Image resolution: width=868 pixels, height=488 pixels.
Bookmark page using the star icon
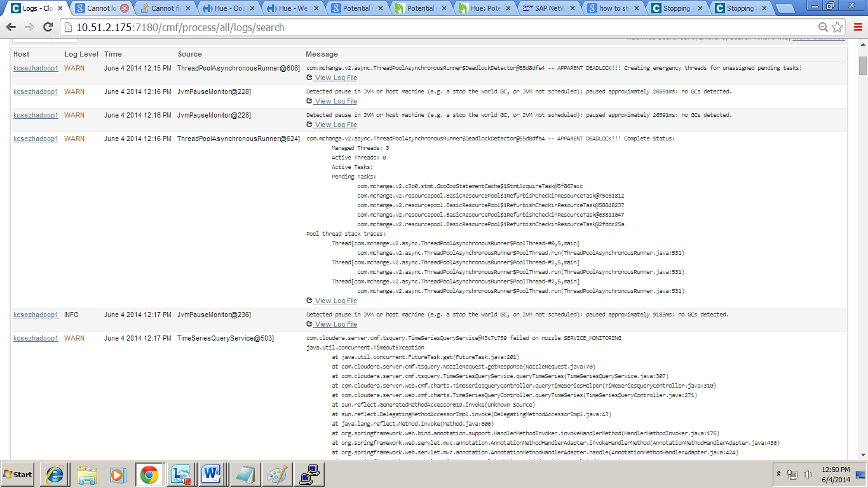[837, 27]
